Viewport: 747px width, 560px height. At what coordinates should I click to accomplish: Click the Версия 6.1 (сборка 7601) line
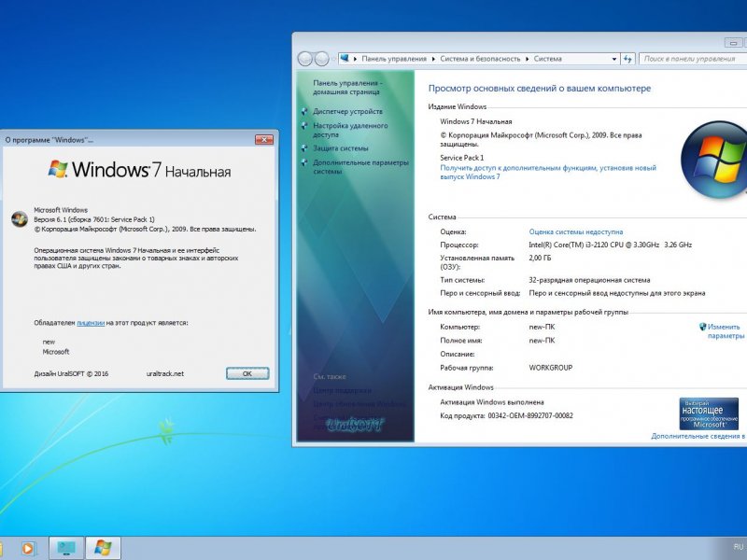coord(94,219)
